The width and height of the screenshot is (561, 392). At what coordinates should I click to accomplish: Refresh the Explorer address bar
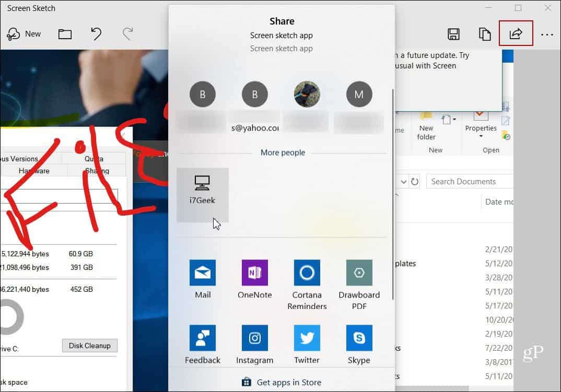coord(415,182)
